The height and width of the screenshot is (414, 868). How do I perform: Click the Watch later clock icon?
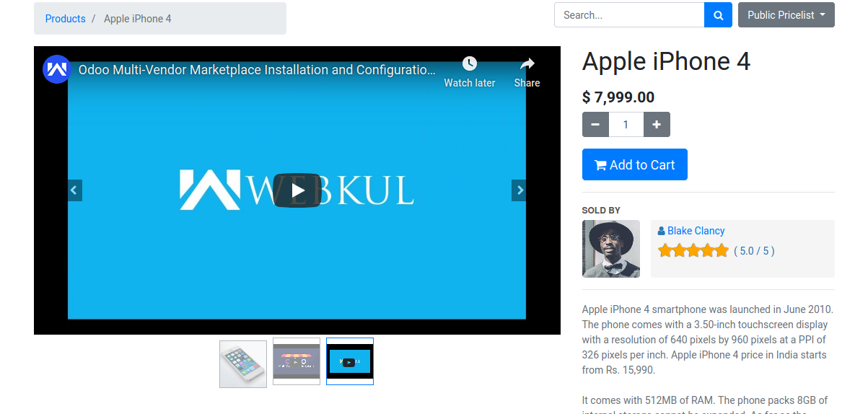pyautogui.click(x=469, y=64)
